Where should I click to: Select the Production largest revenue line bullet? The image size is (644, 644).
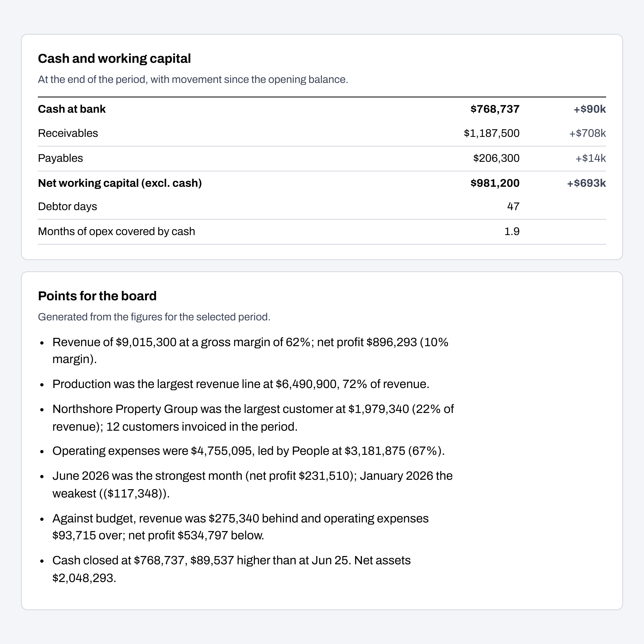tap(241, 384)
